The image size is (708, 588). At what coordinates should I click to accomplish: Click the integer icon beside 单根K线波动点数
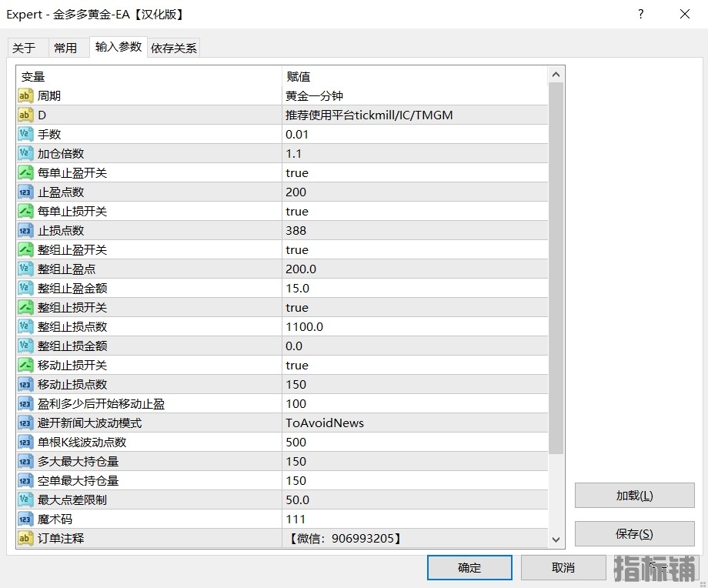click(25, 442)
